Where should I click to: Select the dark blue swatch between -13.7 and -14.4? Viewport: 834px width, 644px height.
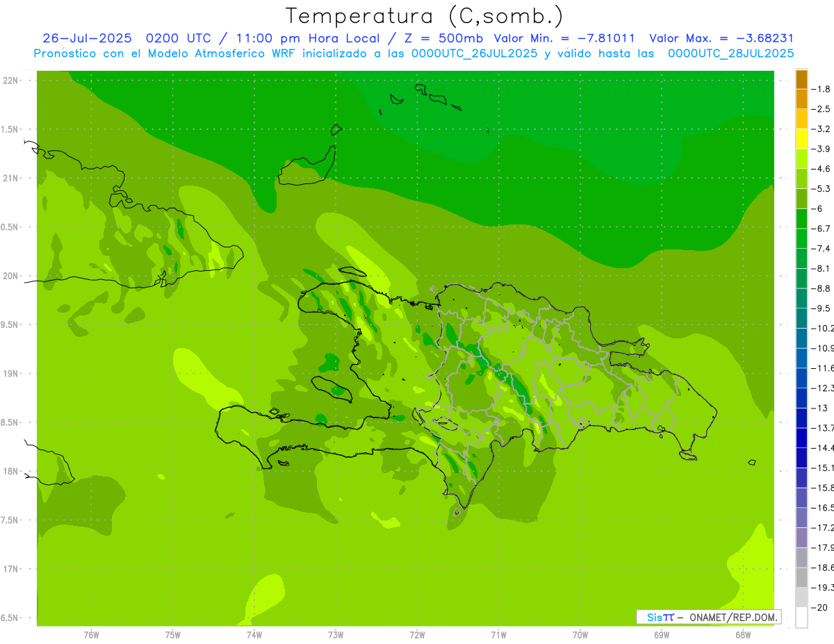pos(801,438)
